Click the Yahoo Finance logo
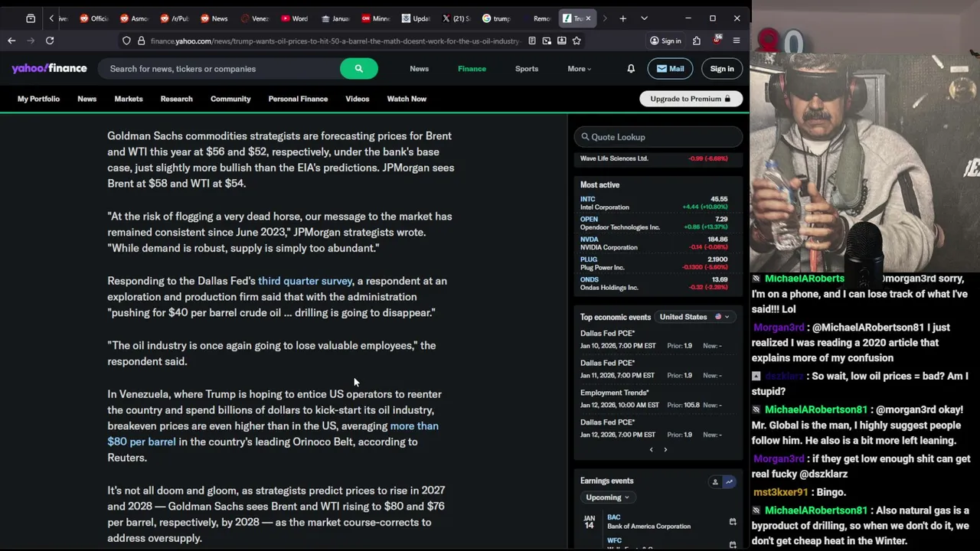Viewport: 980px width, 551px height. pos(49,68)
